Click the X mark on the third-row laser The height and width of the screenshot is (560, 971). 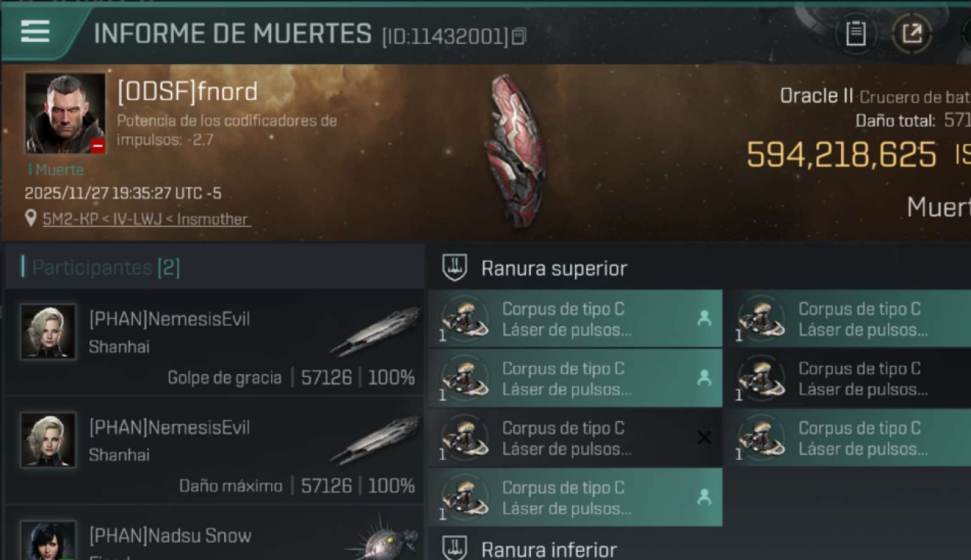tap(704, 438)
